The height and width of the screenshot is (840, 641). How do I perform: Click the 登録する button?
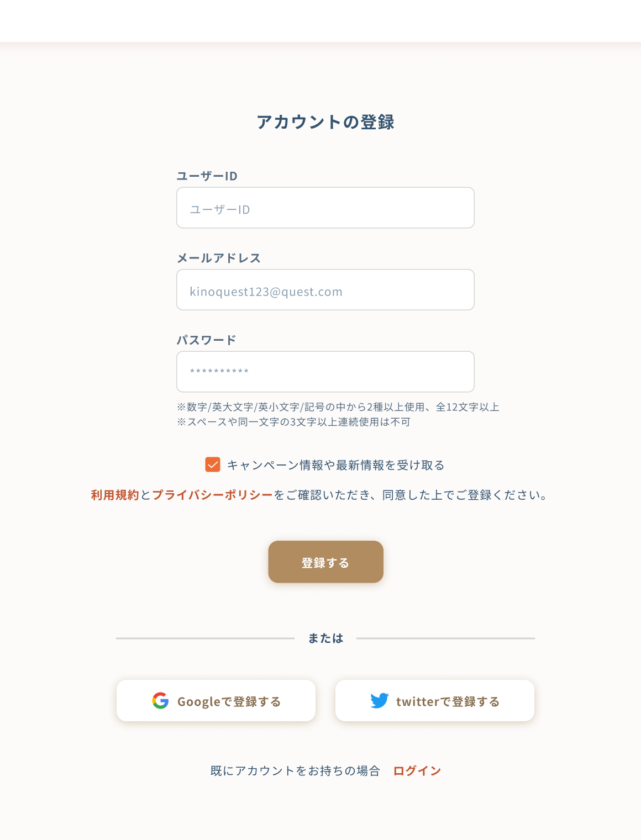coord(326,562)
